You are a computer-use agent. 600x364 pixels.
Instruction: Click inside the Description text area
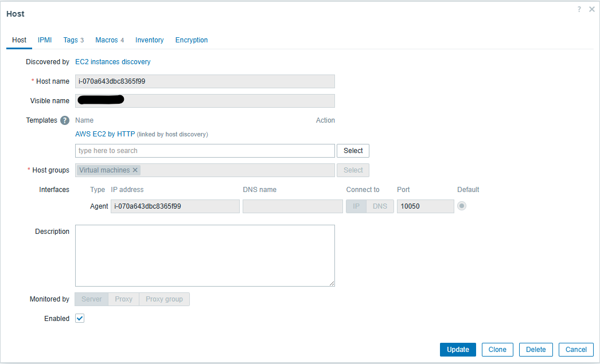[205, 255]
